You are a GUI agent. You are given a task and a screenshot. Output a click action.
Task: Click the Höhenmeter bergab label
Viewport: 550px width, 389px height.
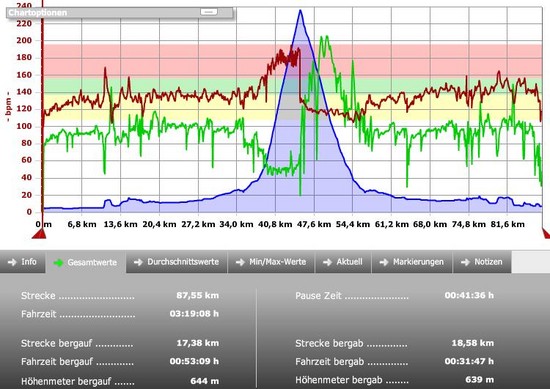tap(338, 380)
